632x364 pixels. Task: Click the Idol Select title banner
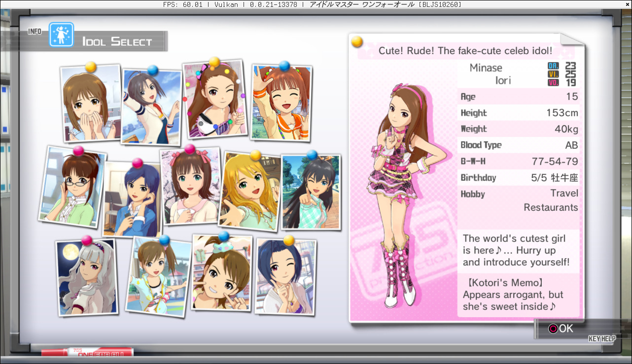[x=117, y=41]
